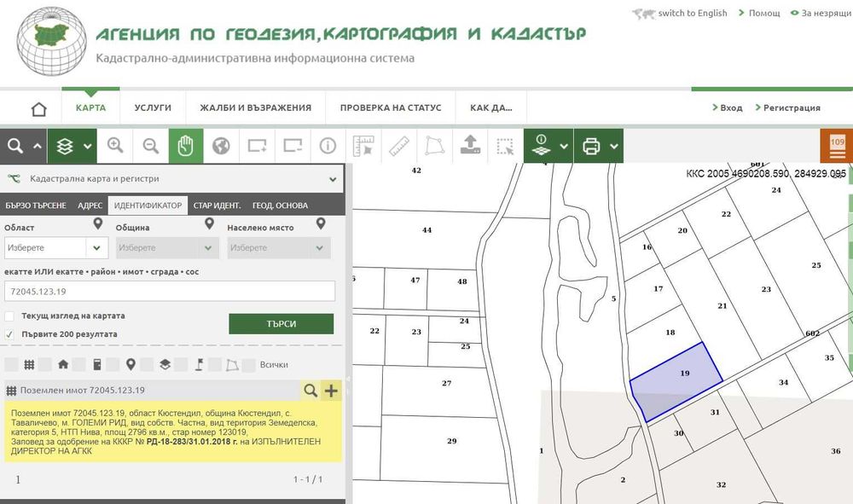Switch to the 'ГЕОД. ОСНОВА' search tab
The image size is (853, 504).
[280, 206]
